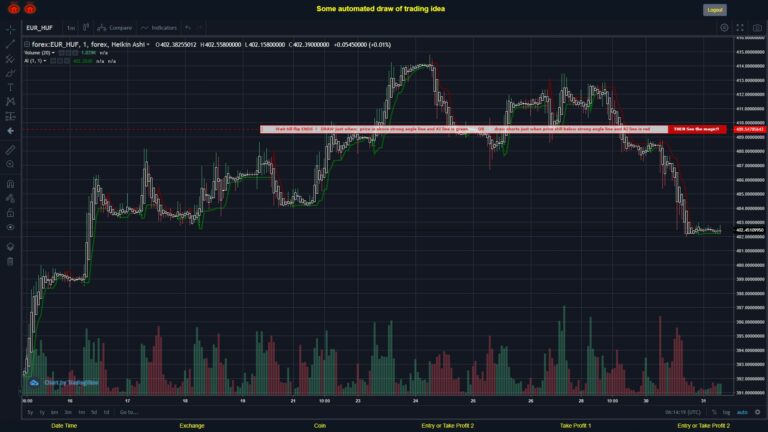This screenshot has height=432, width=768.
Task: Click the back arrow tool icon
Action: (x=10, y=131)
